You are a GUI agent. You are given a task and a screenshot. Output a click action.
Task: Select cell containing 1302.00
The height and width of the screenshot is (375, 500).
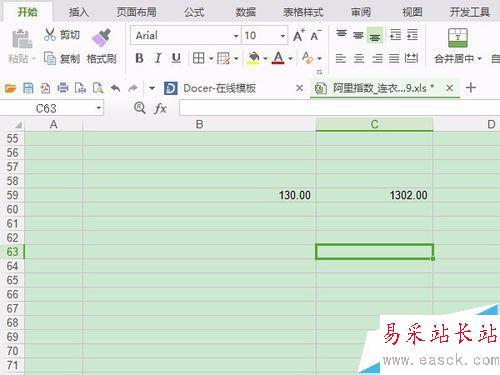[374, 195]
